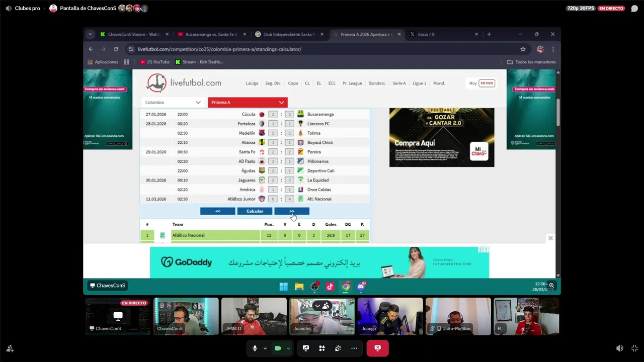The image size is (644, 362).
Task: Open the LaLiga navigation item
Action: tap(252, 83)
